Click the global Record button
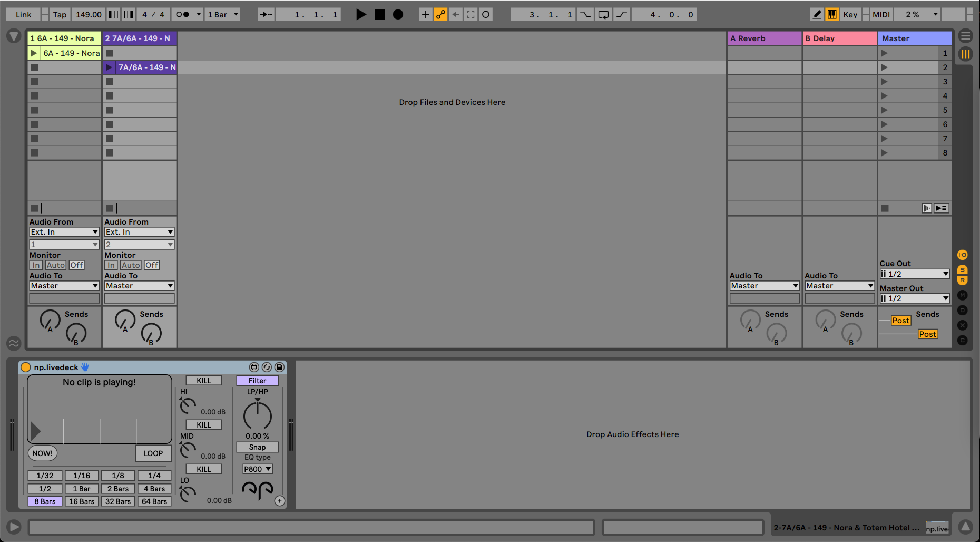Screen dimensions: 980x542 click(x=398, y=14)
